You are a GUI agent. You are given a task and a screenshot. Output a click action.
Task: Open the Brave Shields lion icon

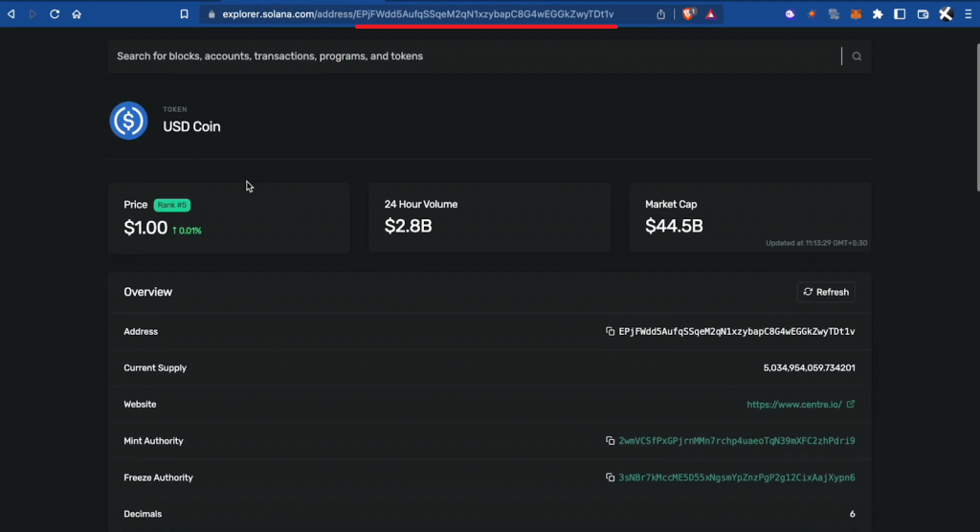click(689, 13)
